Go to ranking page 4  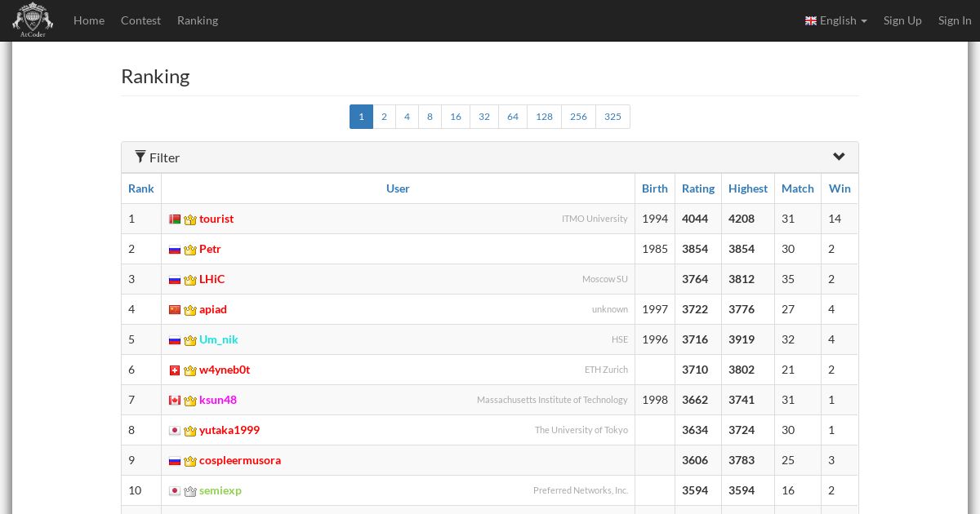(x=407, y=117)
